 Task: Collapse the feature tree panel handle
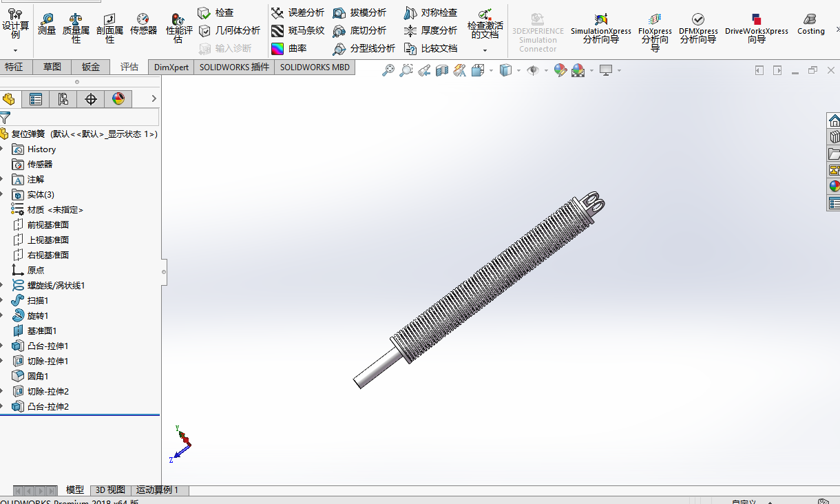pos(164,272)
